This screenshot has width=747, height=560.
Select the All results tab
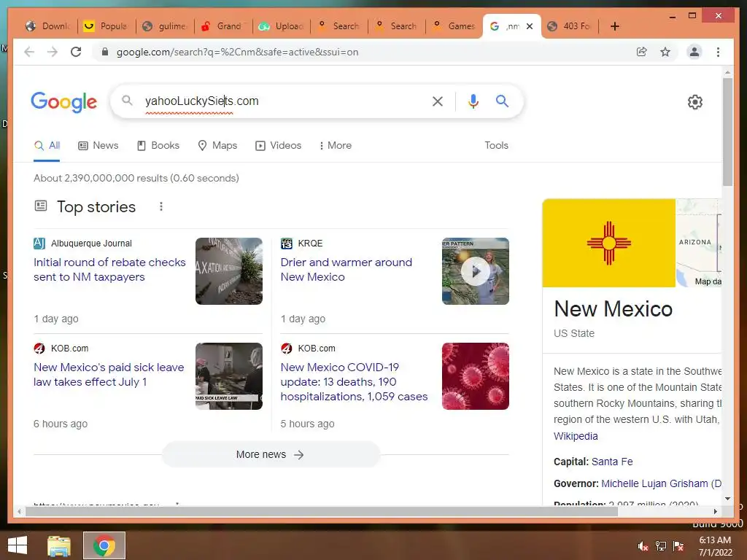[x=47, y=145]
